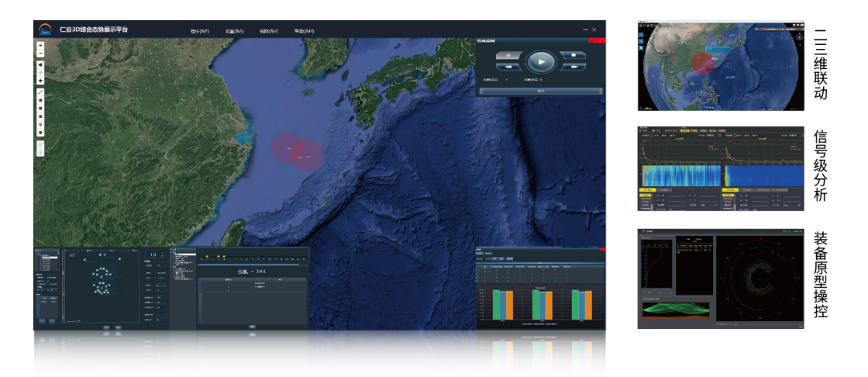Open the 信号级分析 spectrum thumbnail

[x=720, y=168]
